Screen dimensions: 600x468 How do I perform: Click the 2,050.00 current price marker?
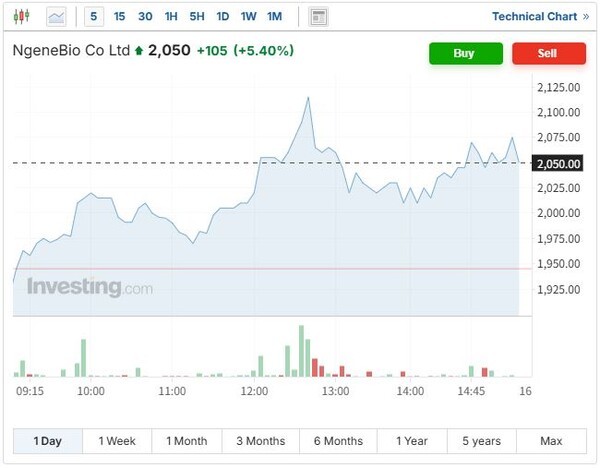click(x=558, y=163)
